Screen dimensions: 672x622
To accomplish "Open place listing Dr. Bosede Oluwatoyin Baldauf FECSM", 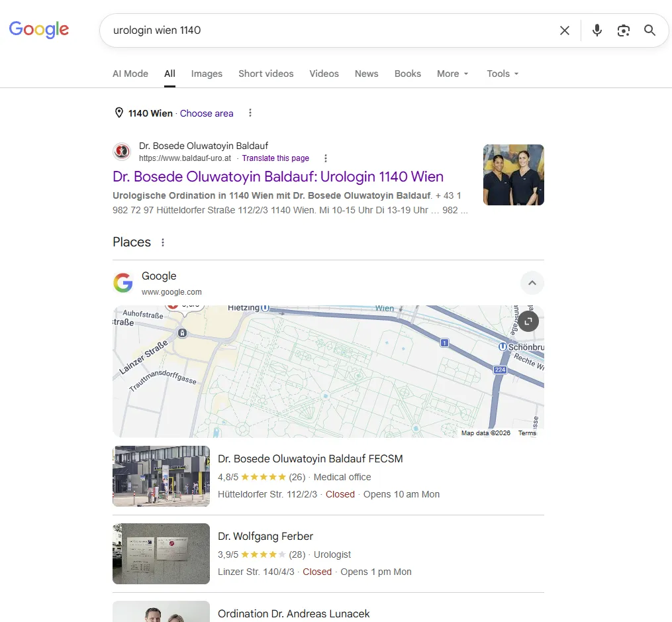I will point(311,458).
